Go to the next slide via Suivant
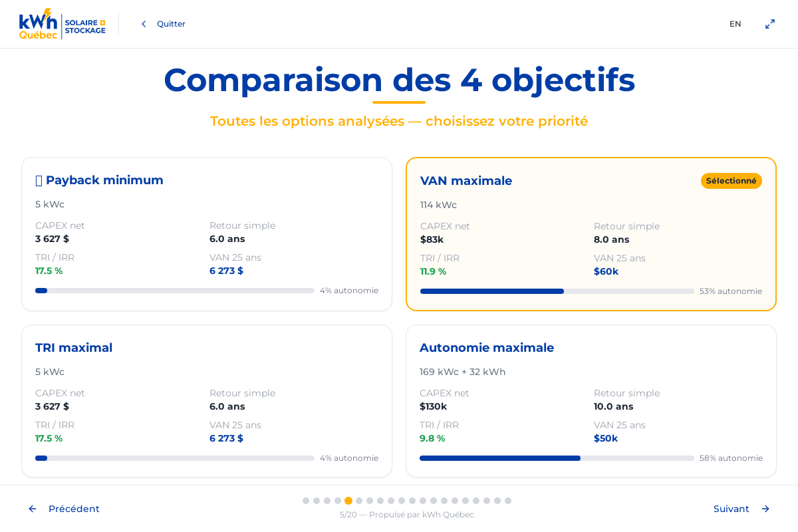The image size is (798, 532). click(x=731, y=509)
